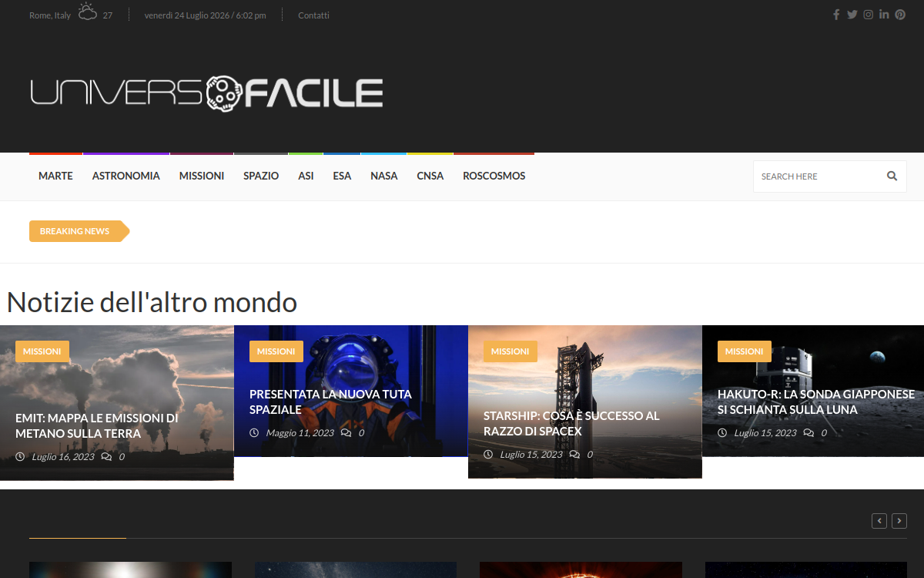
Task: Click the search magnifier icon
Action: point(892,176)
